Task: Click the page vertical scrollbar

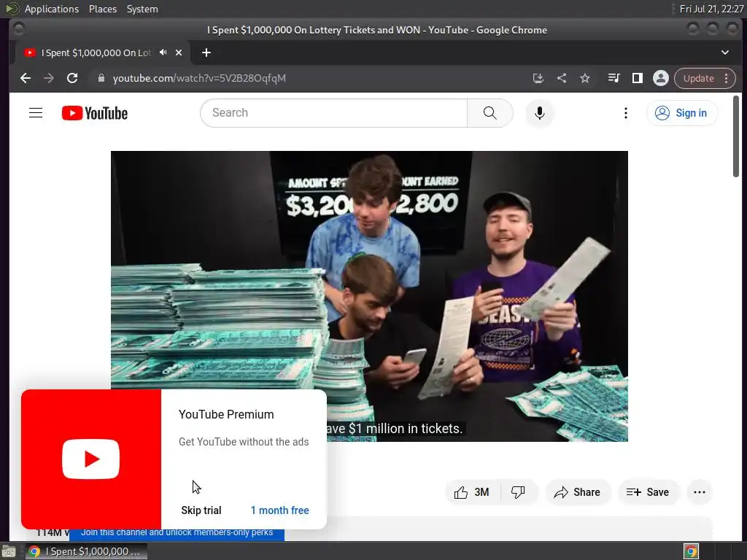Action: 736,136
